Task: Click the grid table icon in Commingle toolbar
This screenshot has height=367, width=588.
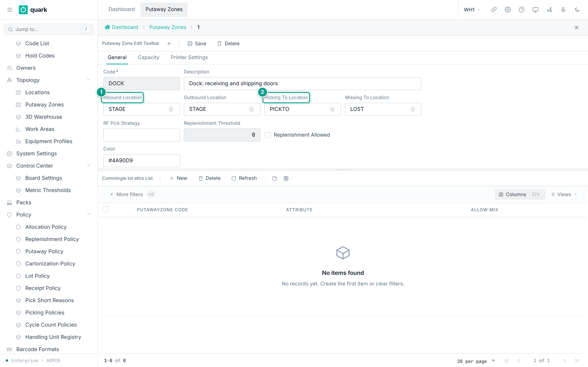Action: pyautogui.click(x=286, y=178)
